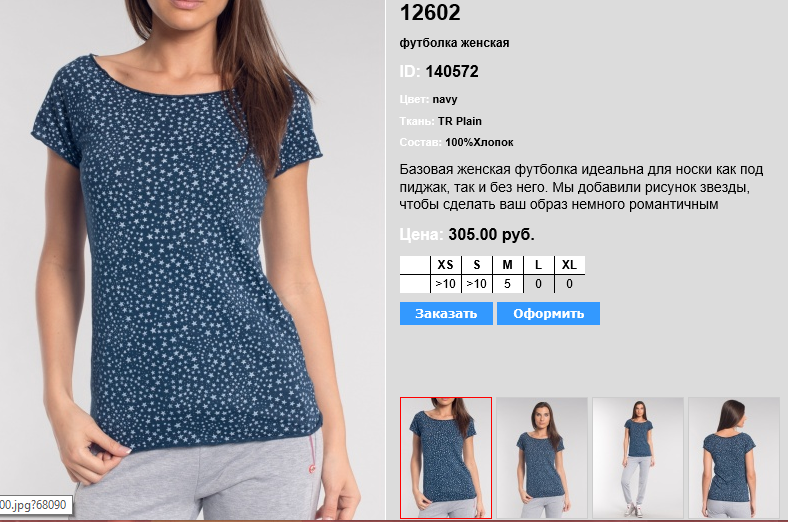Click the blue Оформить button
The width and height of the screenshot is (788, 522).
(x=548, y=314)
